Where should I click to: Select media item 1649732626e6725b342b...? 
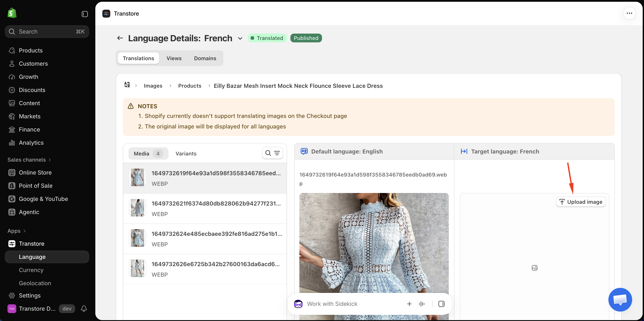[x=205, y=269]
